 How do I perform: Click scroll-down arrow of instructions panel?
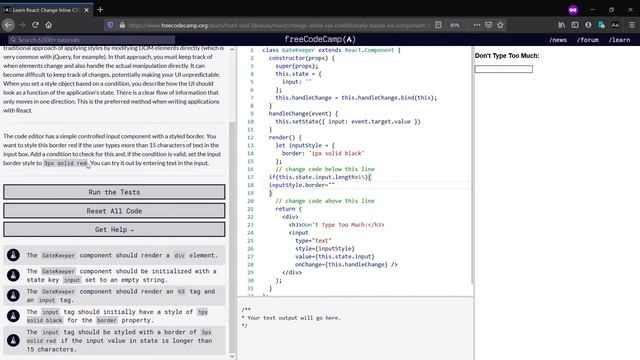point(232,356)
